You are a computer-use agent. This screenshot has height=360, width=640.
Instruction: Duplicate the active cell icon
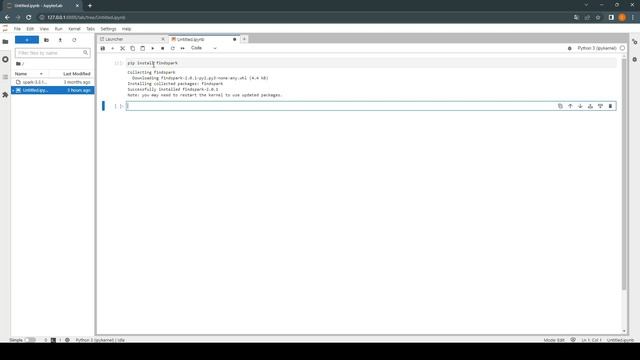[560, 106]
